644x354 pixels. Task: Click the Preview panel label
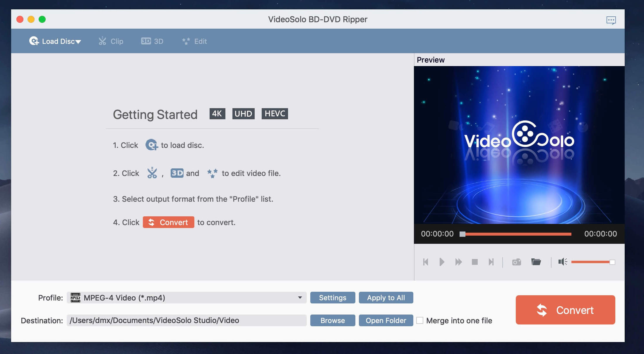(431, 60)
